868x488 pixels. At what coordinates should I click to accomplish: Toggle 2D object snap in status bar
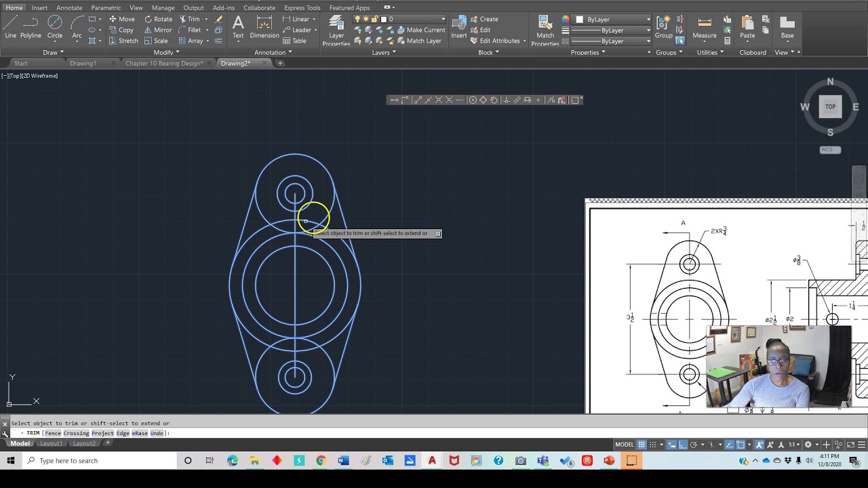pyautogui.click(x=741, y=445)
